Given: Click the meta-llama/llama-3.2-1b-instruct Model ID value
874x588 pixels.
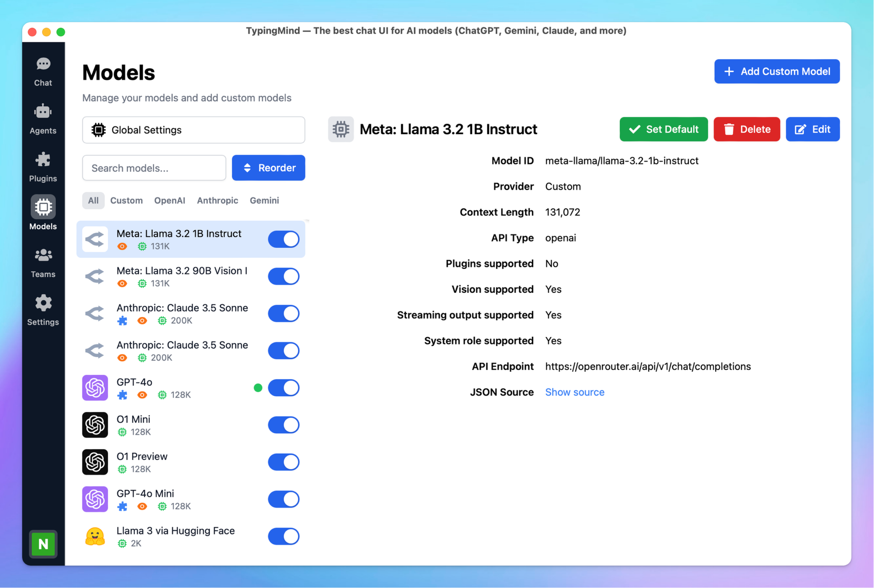Looking at the screenshot, I should click(x=622, y=161).
